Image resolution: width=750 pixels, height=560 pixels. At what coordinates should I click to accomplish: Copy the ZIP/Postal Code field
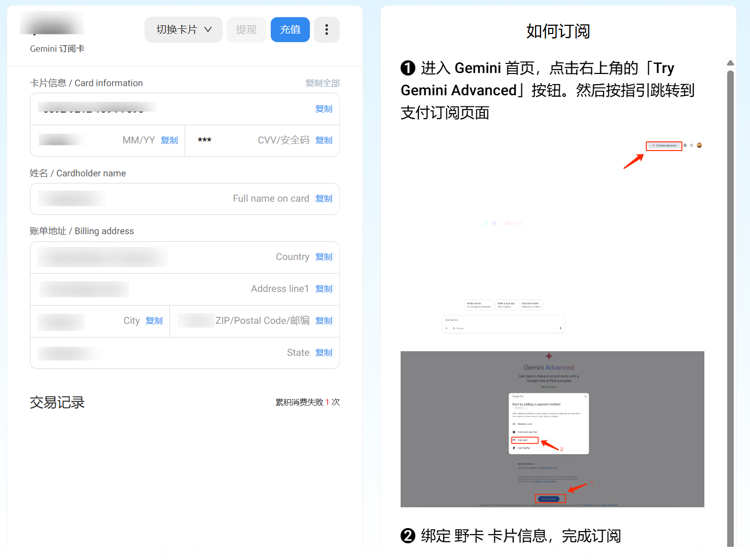pos(324,321)
